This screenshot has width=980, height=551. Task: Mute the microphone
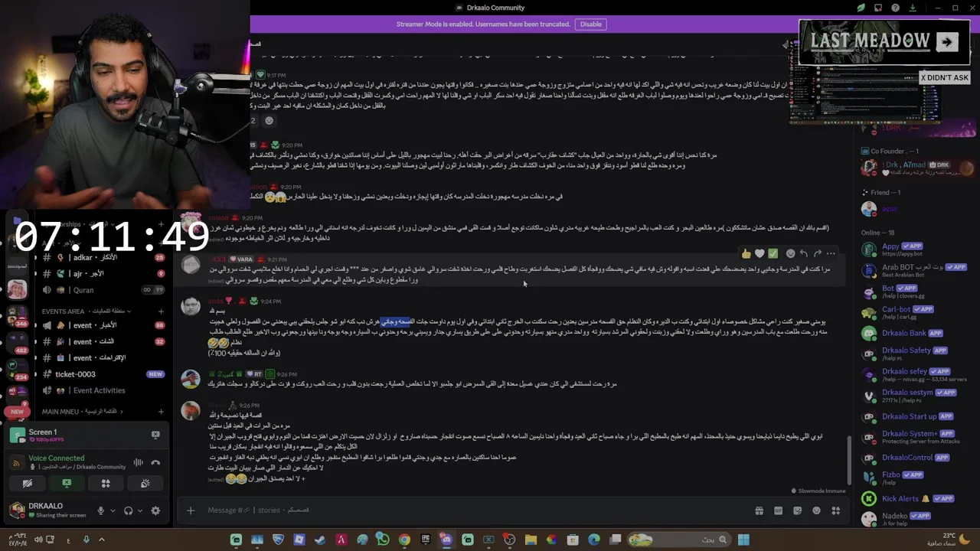tap(100, 510)
